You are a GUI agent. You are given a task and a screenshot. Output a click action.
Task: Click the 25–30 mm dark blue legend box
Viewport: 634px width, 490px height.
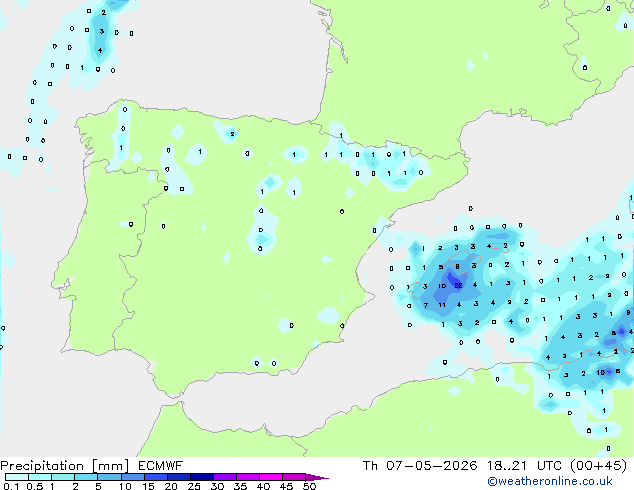point(201,477)
